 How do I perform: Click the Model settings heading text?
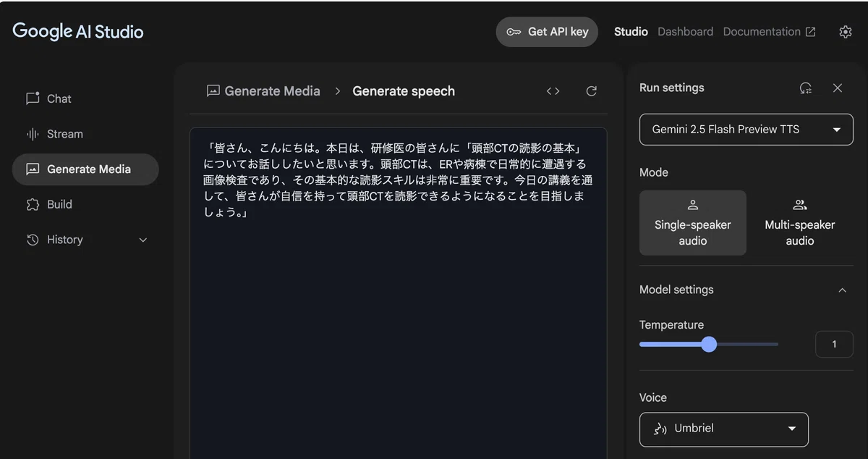click(x=676, y=290)
